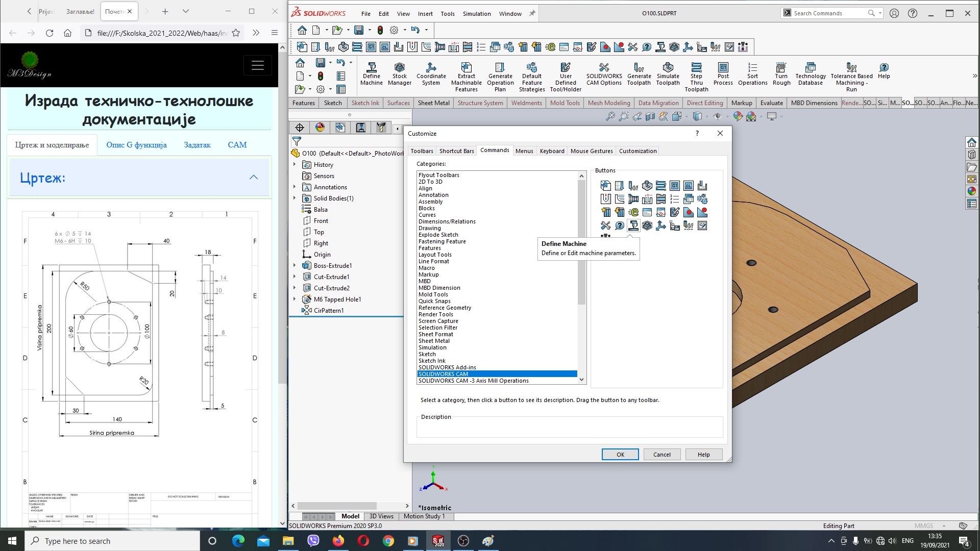Run Extract Machinable Features

[x=466, y=77]
